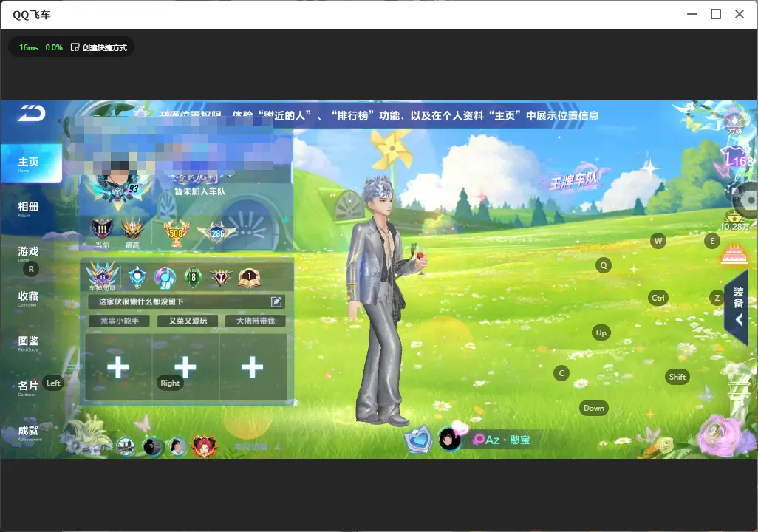This screenshot has height=532, width=758.
Task: Expand the 装备 equipment side panel
Action: click(x=738, y=306)
